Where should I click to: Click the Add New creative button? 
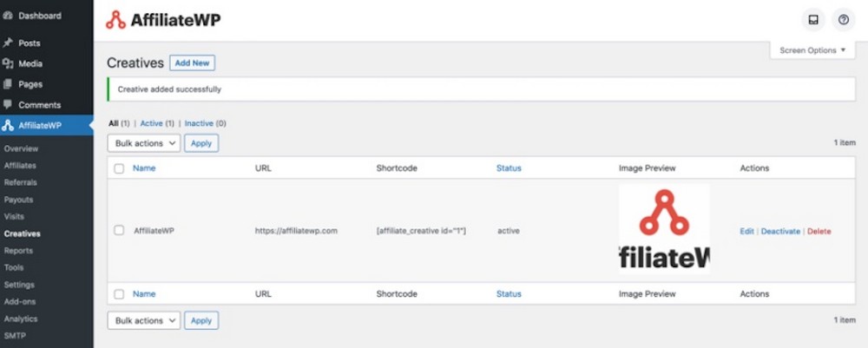[192, 63]
